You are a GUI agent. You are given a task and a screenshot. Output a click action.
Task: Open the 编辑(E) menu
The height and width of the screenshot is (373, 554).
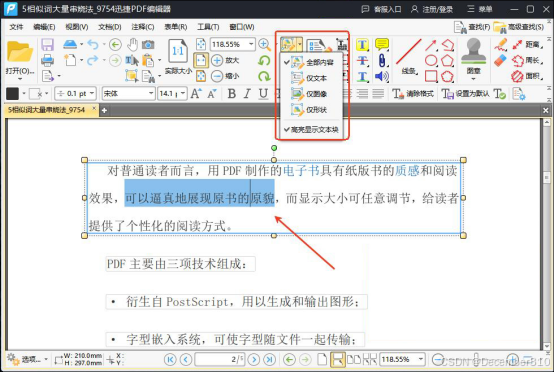pyautogui.click(x=44, y=27)
